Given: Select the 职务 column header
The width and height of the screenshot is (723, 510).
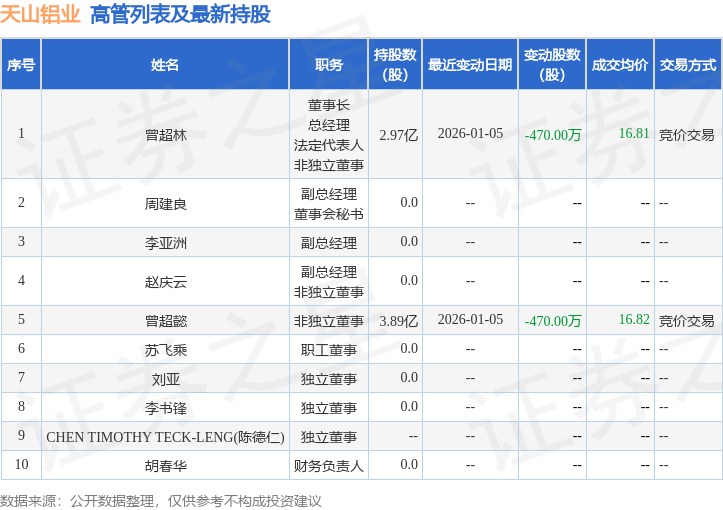Looking at the screenshot, I should [x=329, y=65].
